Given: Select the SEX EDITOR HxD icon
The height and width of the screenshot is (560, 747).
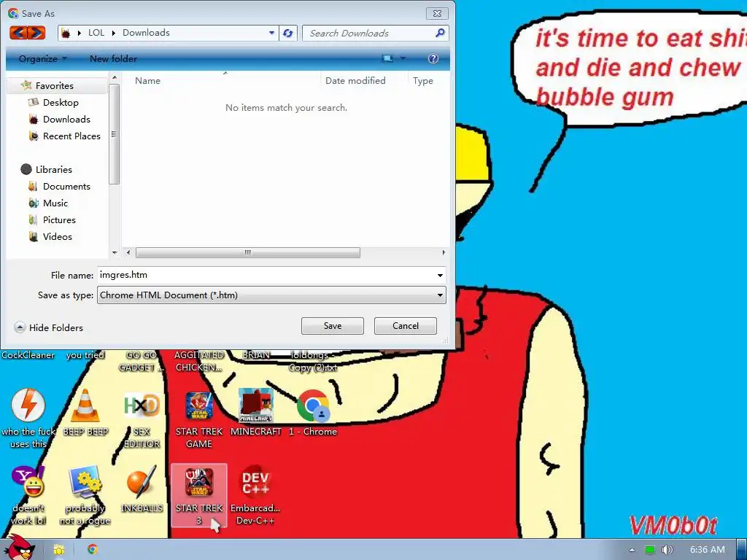Looking at the screenshot, I should click(142, 418).
